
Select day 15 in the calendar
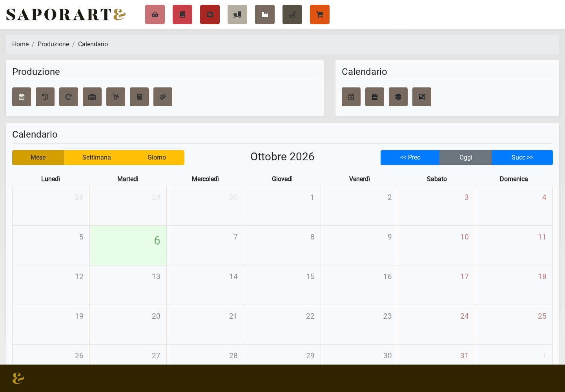point(282,285)
